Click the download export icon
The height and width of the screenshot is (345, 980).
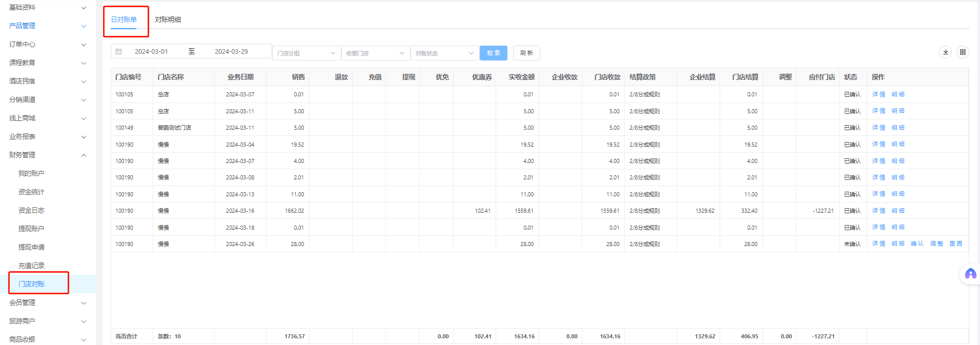[x=946, y=52]
